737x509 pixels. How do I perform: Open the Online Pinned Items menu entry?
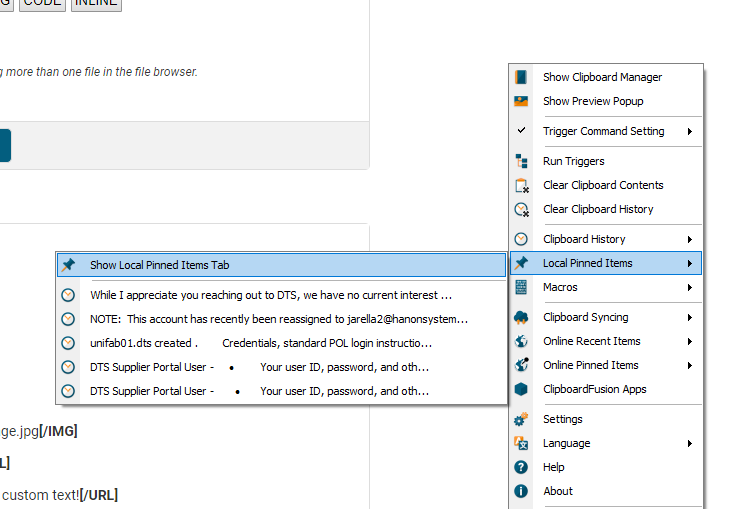point(590,365)
